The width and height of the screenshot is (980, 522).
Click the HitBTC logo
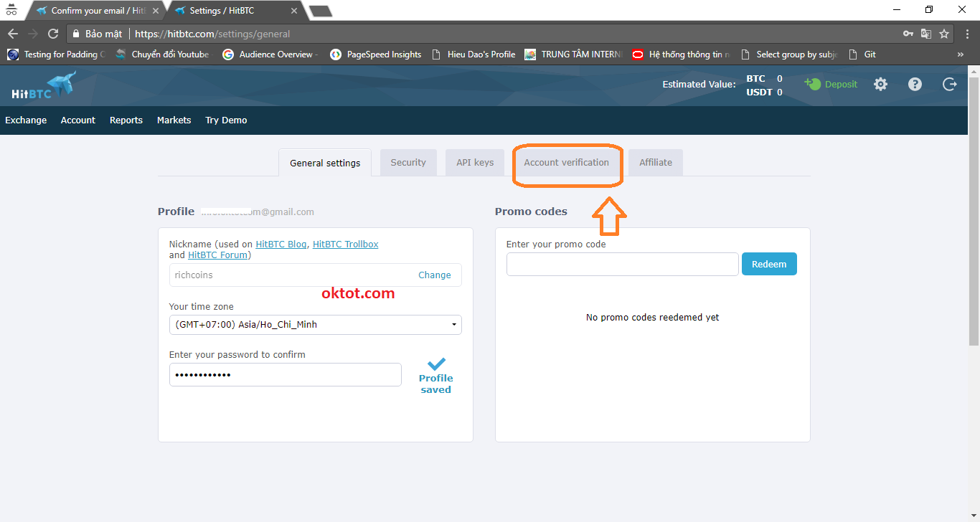pyautogui.click(x=43, y=85)
